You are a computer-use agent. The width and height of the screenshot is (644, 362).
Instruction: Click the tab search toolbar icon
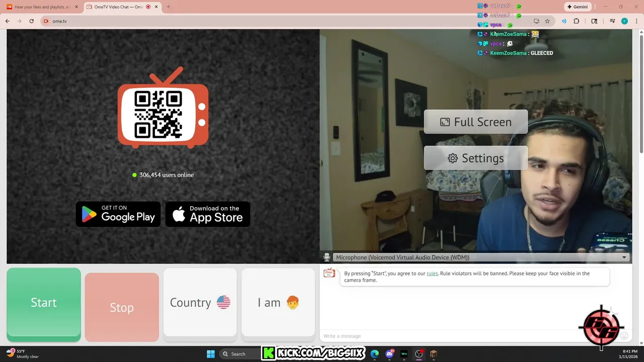(x=594, y=21)
